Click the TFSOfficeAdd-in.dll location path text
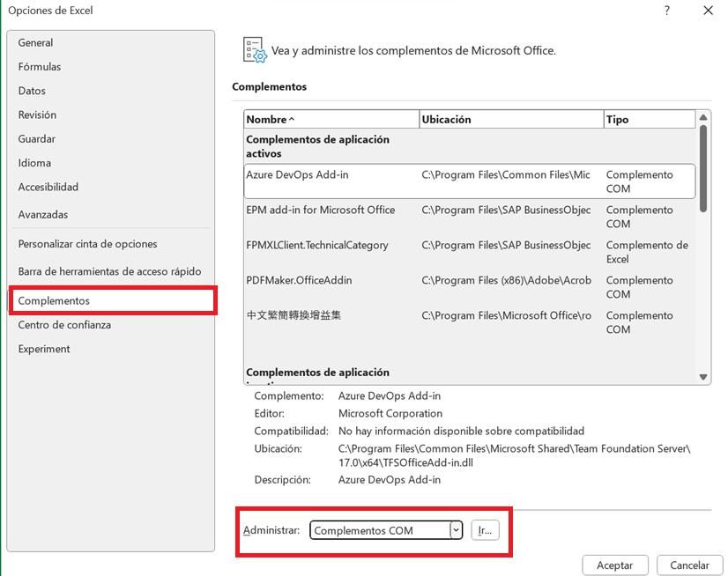Screen dimensions: 728x576 (514, 456)
